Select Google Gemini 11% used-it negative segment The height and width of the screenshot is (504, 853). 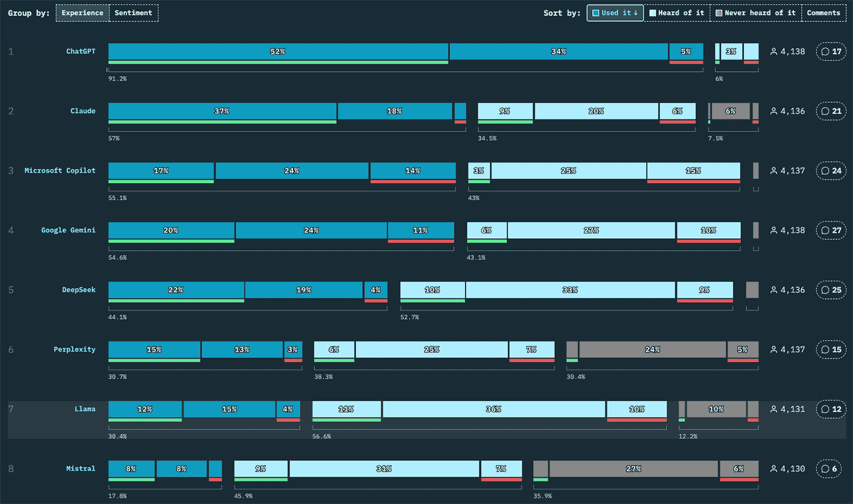[x=421, y=231]
